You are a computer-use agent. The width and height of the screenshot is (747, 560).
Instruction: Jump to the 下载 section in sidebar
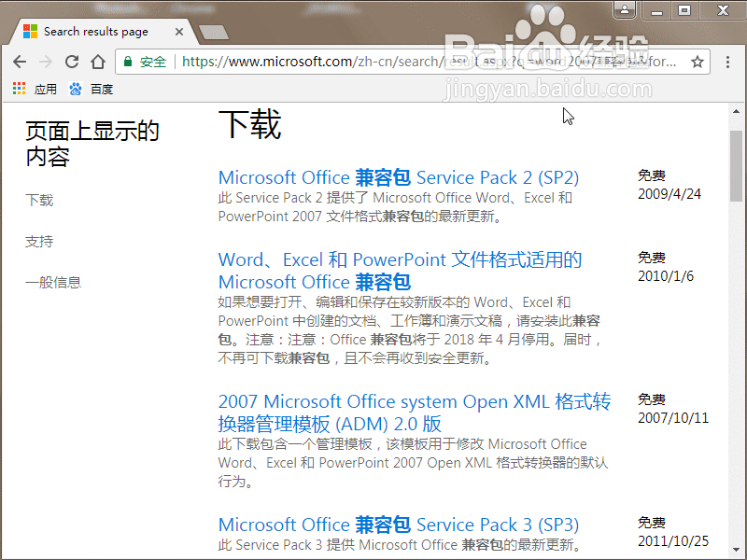[x=39, y=200]
